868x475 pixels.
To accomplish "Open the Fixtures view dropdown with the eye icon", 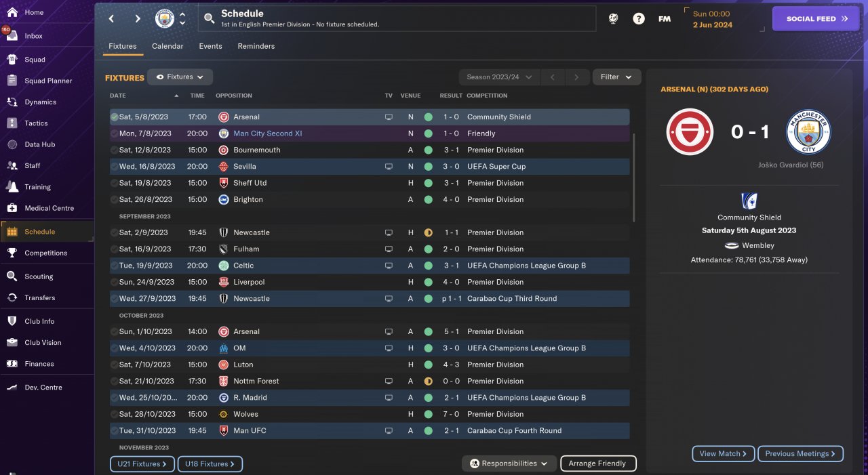I will click(180, 77).
